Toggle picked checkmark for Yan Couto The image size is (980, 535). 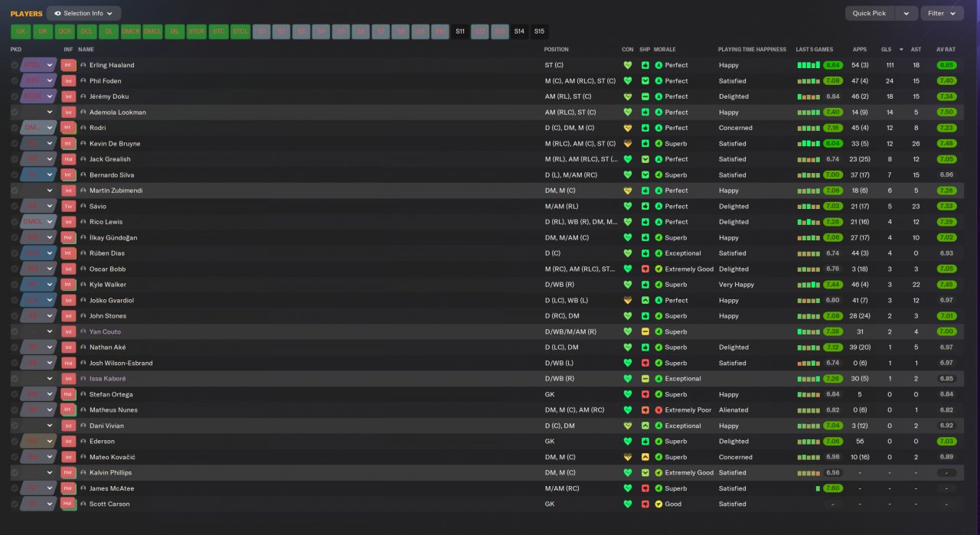pos(15,332)
